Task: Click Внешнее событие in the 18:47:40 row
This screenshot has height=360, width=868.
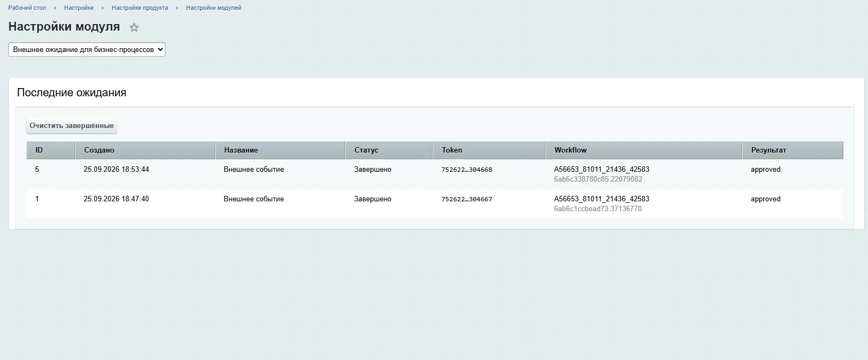Action: (x=254, y=199)
